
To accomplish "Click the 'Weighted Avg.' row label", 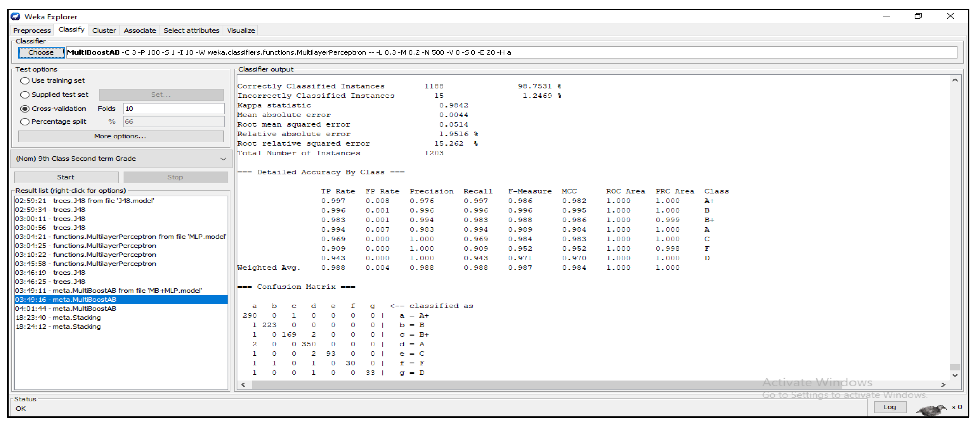I will pyautogui.click(x=269, y=268).
